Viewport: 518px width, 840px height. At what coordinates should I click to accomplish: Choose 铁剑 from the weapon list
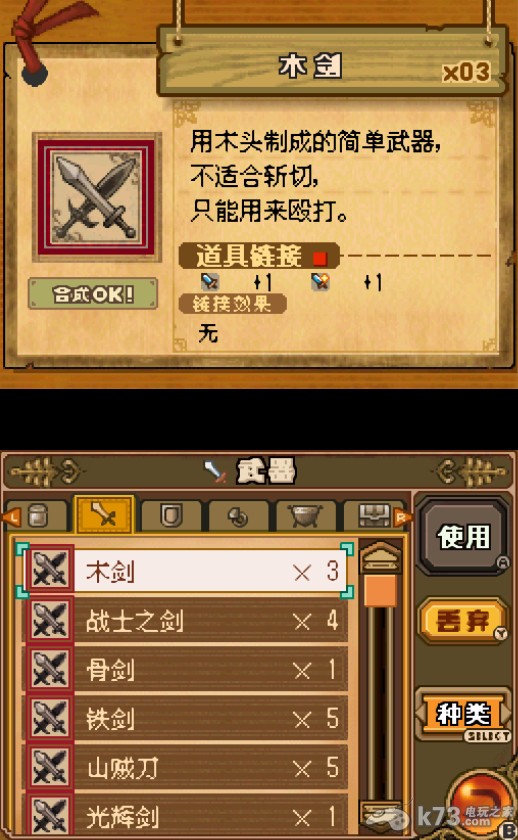(185, 718)
